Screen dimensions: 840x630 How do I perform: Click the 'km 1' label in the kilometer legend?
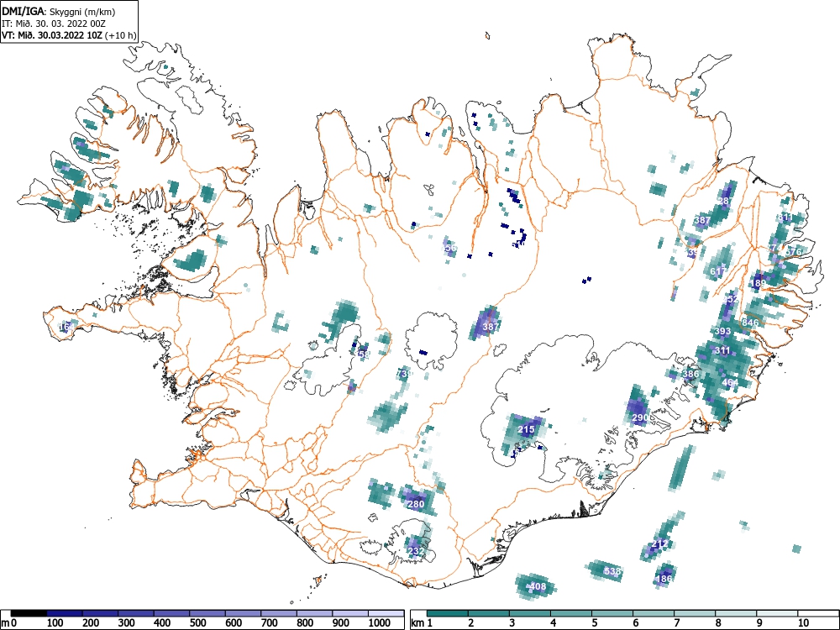point(422,622)
